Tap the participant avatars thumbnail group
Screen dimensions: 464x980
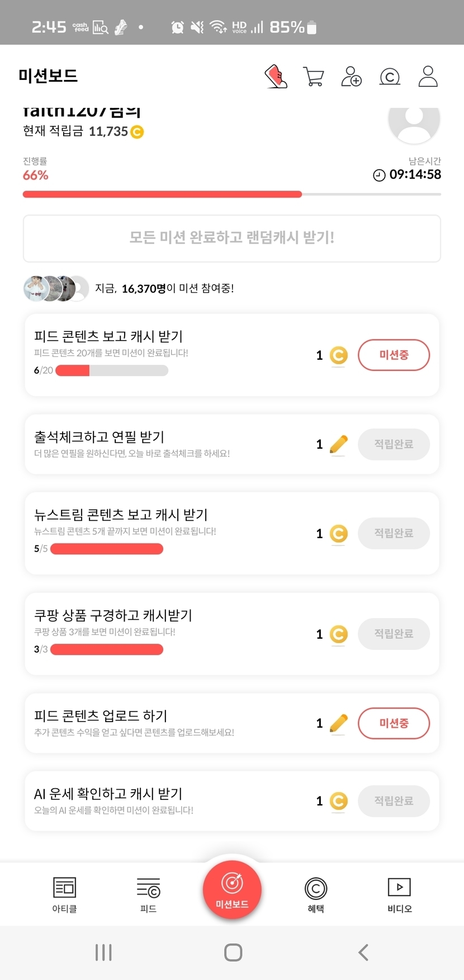(x=56, y=288)
